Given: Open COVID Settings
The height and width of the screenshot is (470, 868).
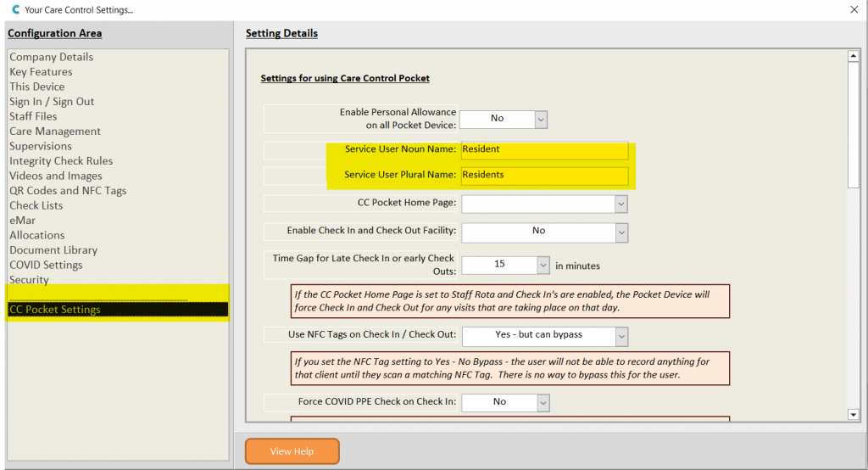Looking at the screenshot, I should click(x=46, y=266).
